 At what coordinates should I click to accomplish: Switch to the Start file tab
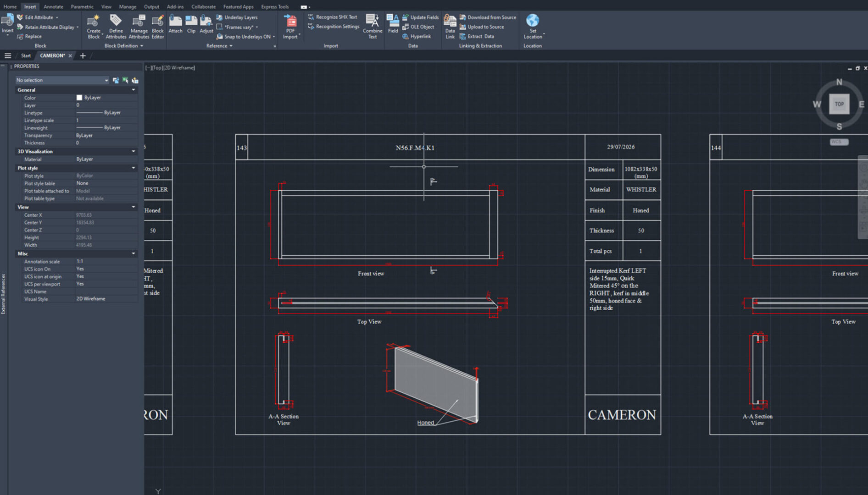[26, 56]
